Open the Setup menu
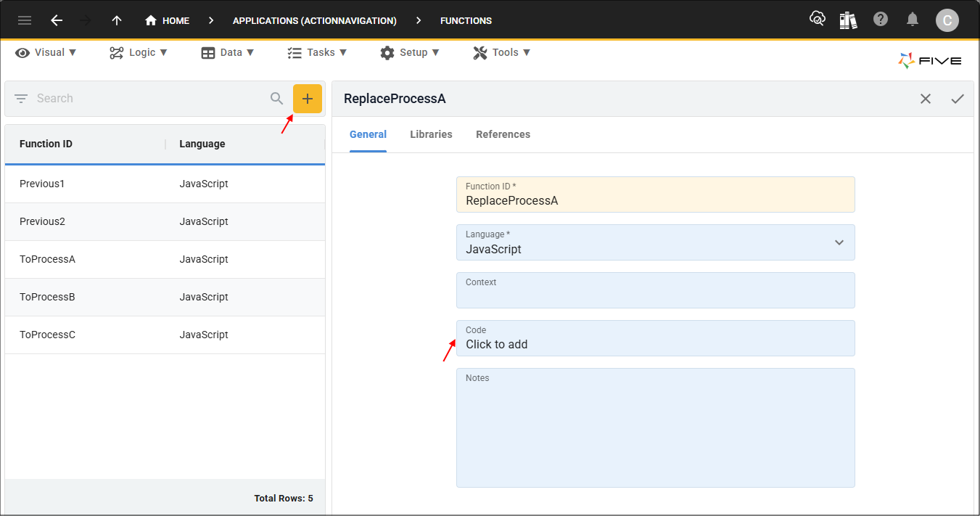This screenshot has height=516, width=980. click(410, 52)
